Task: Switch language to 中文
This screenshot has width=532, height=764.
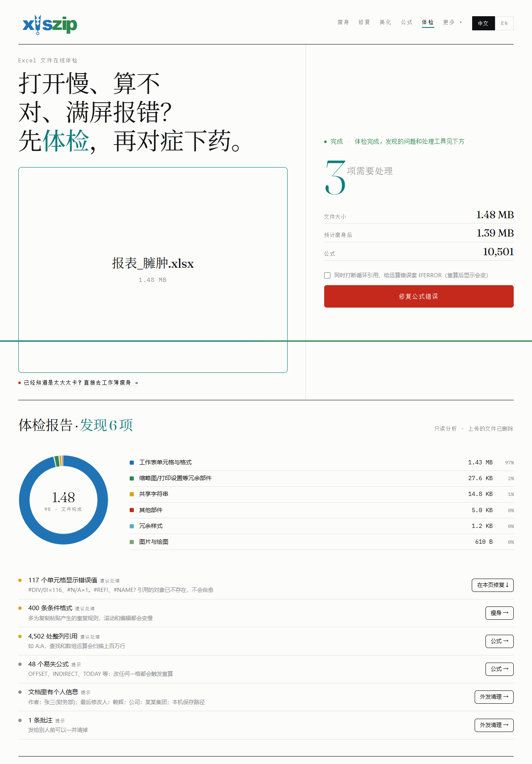Action: pos(483,23)
